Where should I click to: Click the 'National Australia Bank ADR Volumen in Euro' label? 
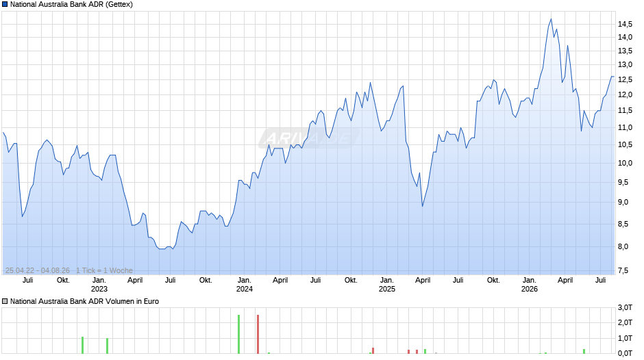[x=84, y=301]
